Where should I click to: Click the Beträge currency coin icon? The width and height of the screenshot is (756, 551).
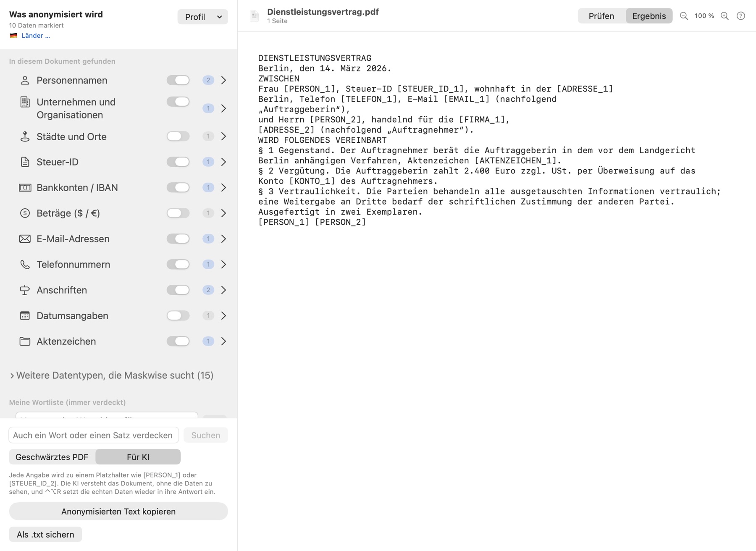[25, 213]
